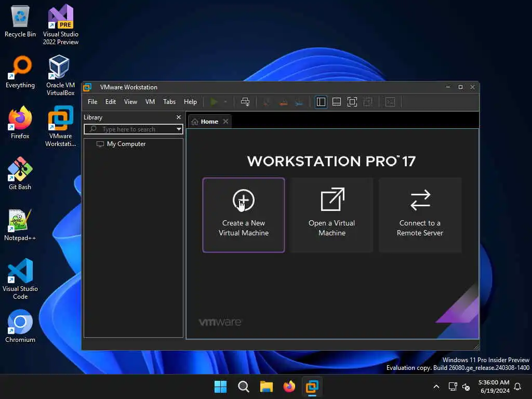Maximize the VMware Workstation window

[x=460, y=87]
